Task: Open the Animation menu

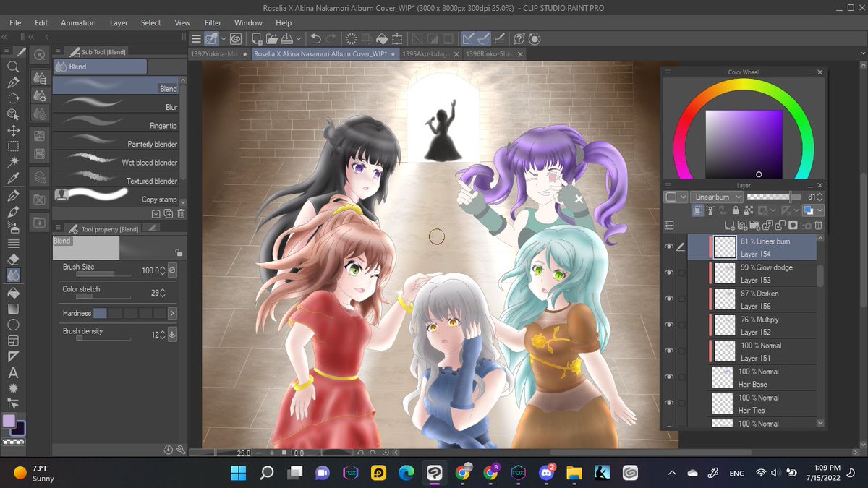Action: tap(78, 22)
